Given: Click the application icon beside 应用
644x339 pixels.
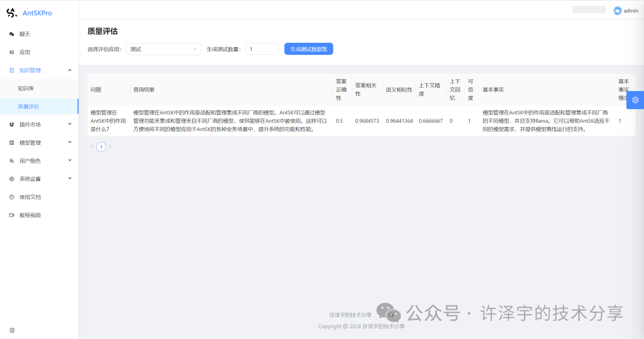Looking at the screenshot, I should [11, 52].
